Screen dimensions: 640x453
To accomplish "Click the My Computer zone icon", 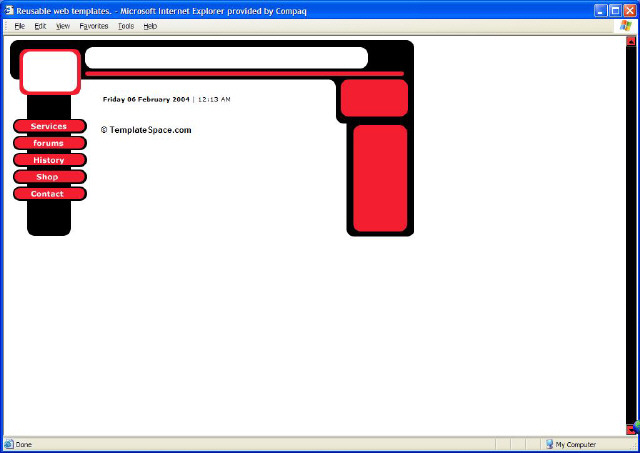I will [x=550, y=444].
